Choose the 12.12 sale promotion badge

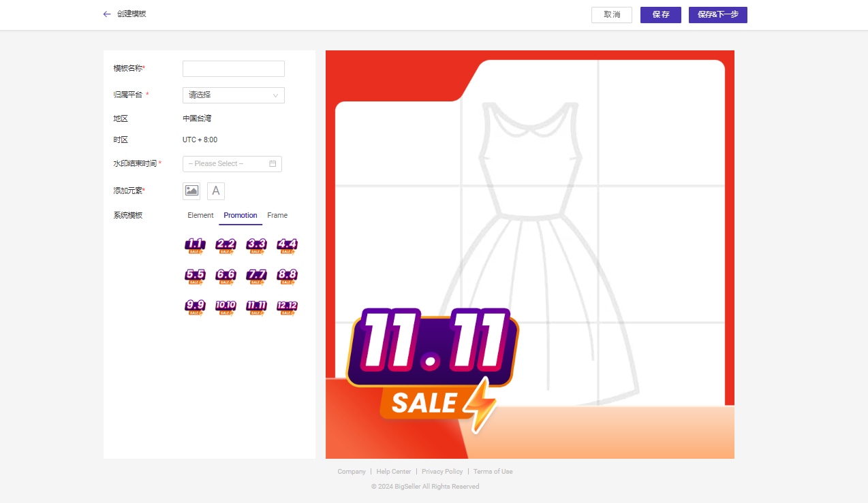click(x=287, y=307)
